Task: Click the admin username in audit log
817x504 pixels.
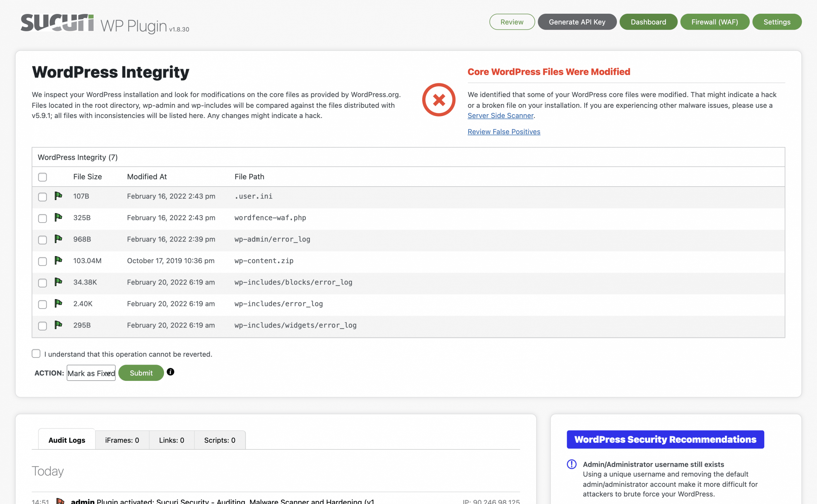Action: coord(82,501)
